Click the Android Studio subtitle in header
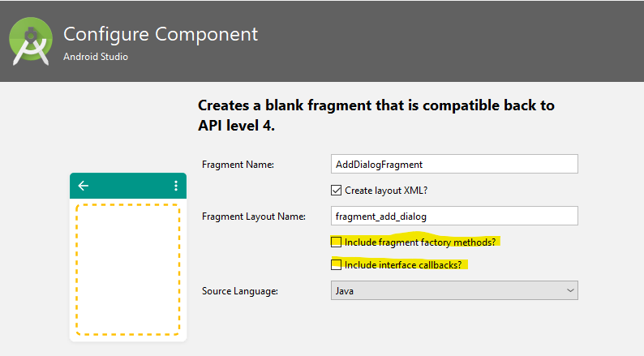The width and height of the screenshot is (644, 356). 95,57
